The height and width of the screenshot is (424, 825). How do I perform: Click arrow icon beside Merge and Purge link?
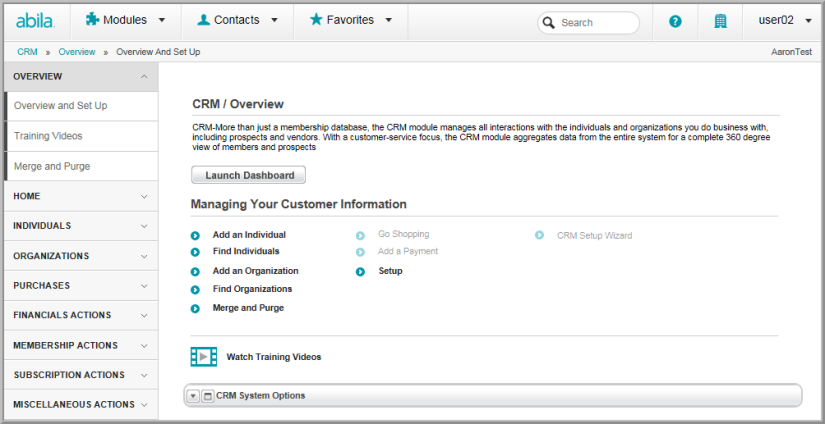click(x=195, y=309)
